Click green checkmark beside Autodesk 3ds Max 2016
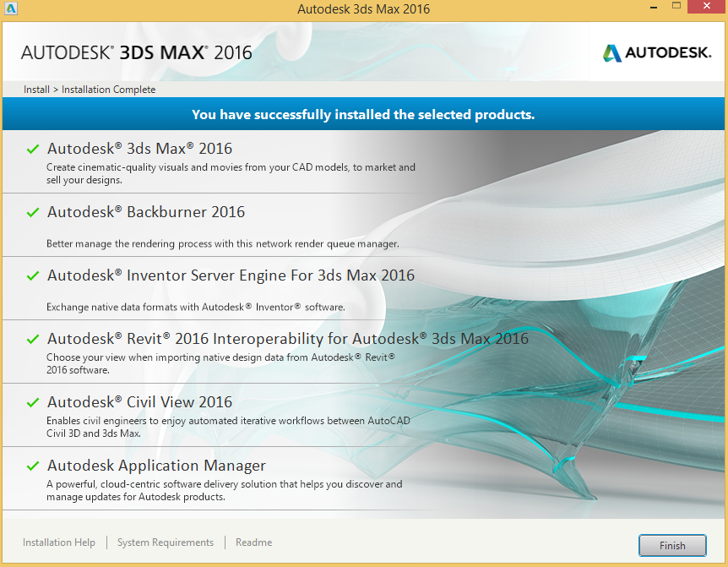 click(33, 149)
